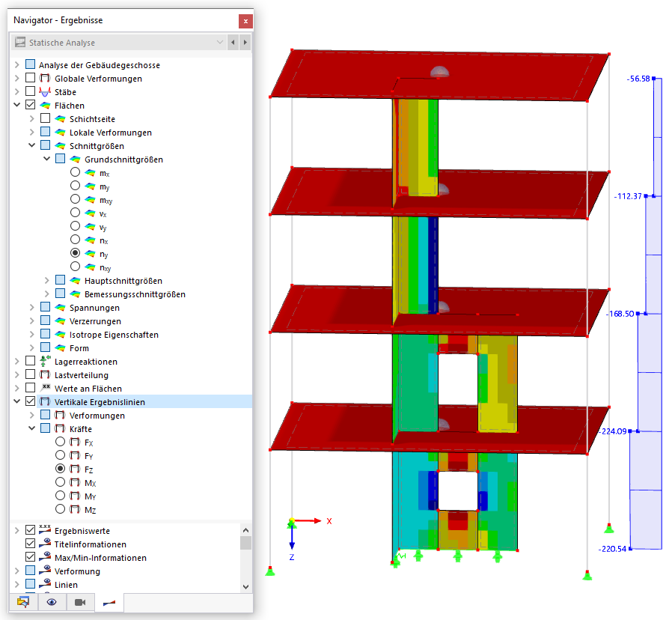
Task: Select the nxy radio button
Action: [x=75, y=267]
